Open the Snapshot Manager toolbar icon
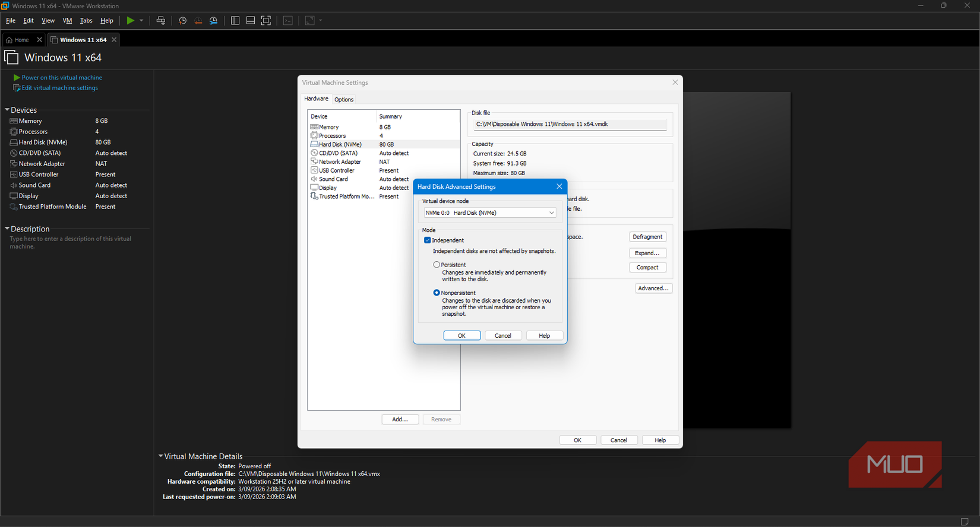The image size is (980, 527). pos(213,20)
